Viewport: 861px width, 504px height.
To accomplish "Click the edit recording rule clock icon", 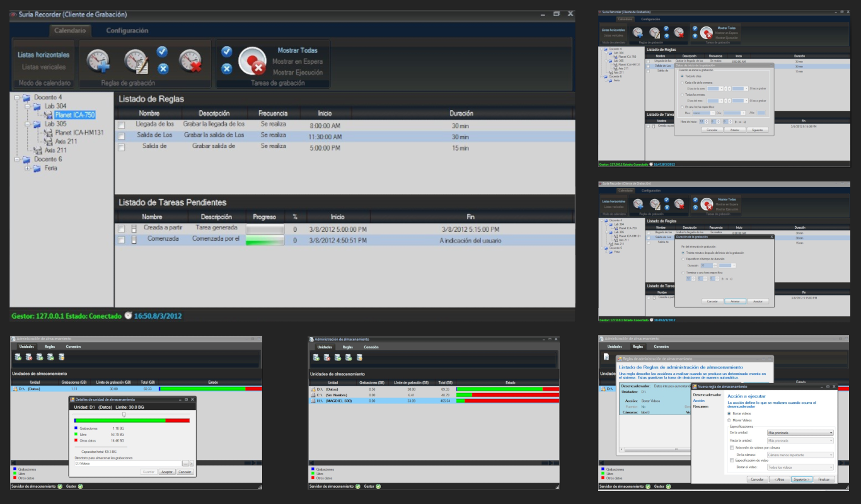I will 136,60.
